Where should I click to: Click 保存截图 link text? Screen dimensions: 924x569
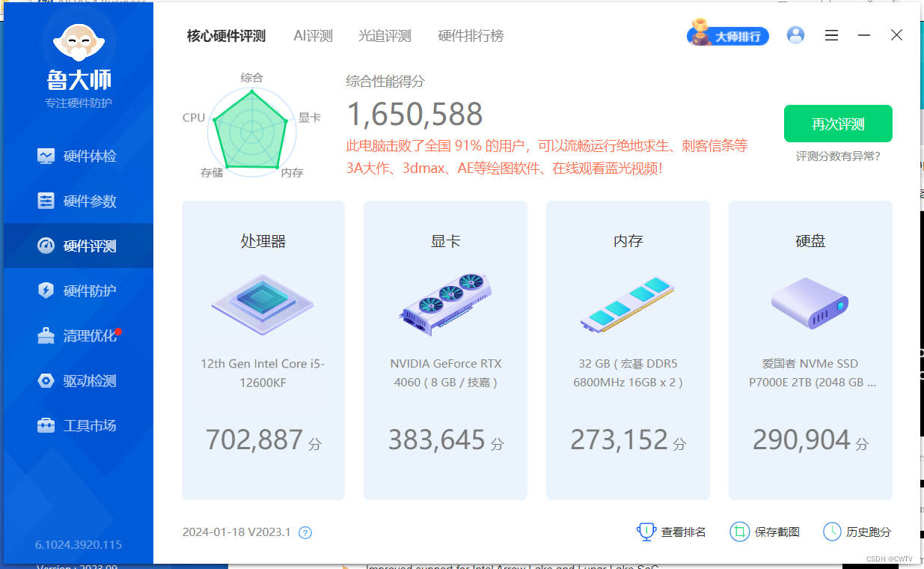(x=777, y=532)
